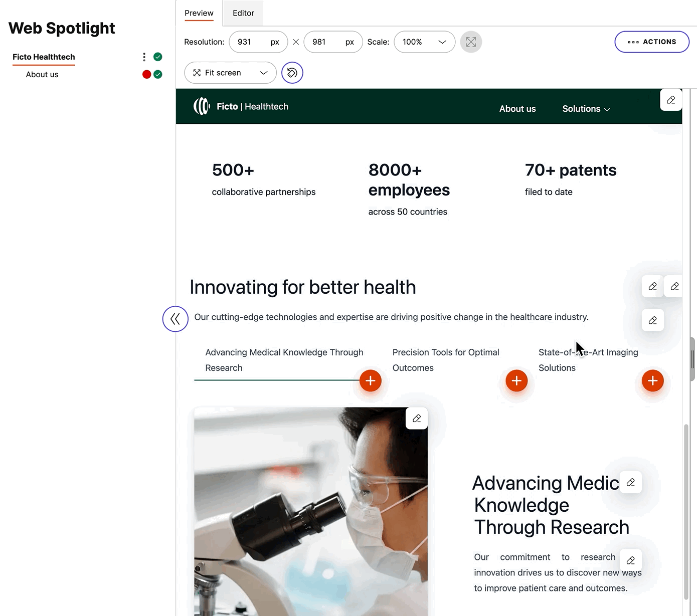Expand the Precision Tools card with its plus button

pos(516,380)
